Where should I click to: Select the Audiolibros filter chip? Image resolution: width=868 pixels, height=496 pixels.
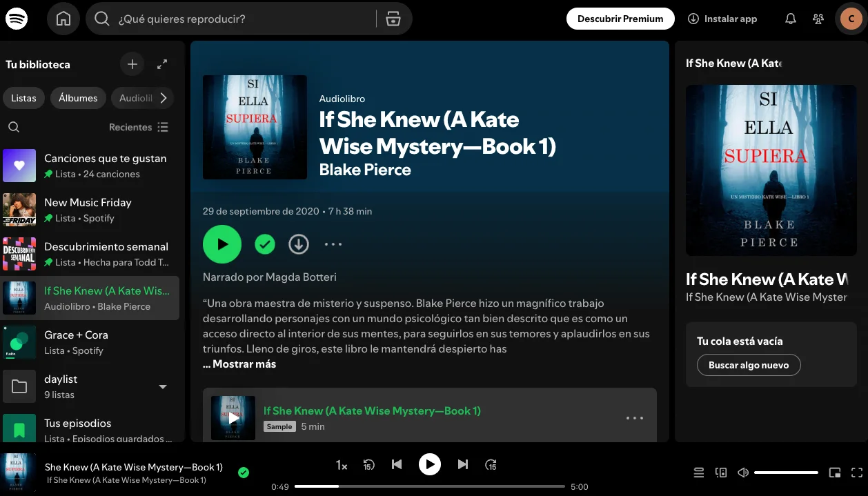pyautogui.click(x=135, y=98)
